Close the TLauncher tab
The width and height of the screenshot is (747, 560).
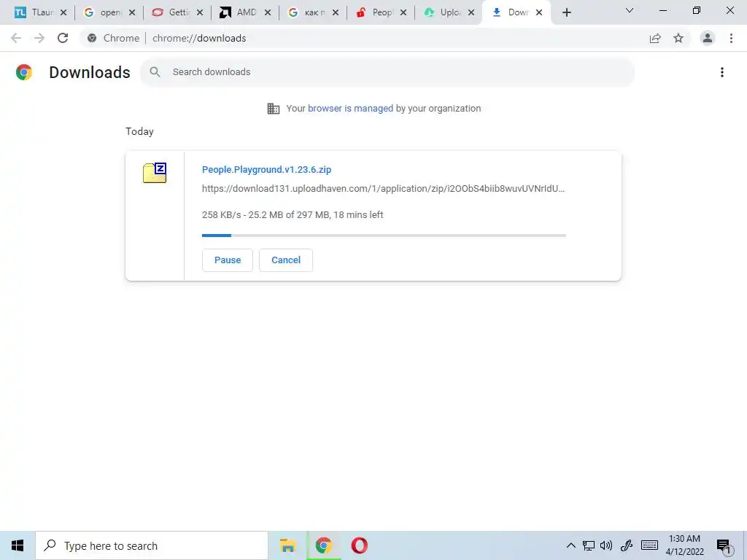pyautogui.click(x=63, y=12)
